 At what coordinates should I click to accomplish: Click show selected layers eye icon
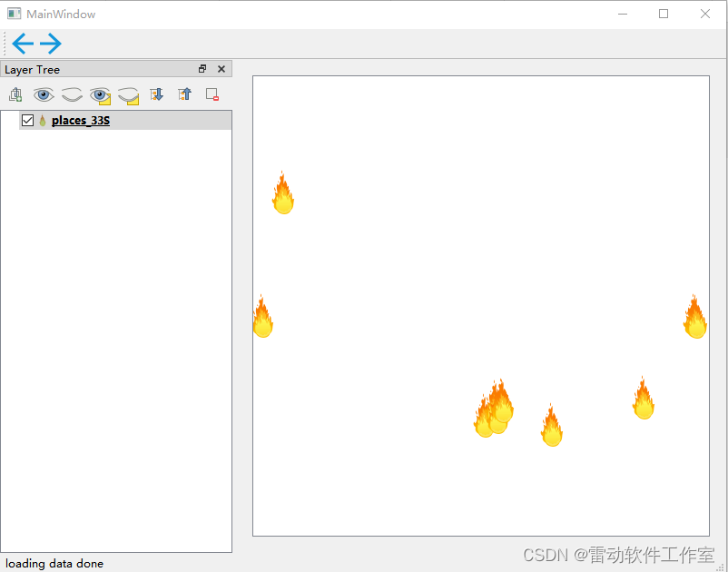coord(100,95)
